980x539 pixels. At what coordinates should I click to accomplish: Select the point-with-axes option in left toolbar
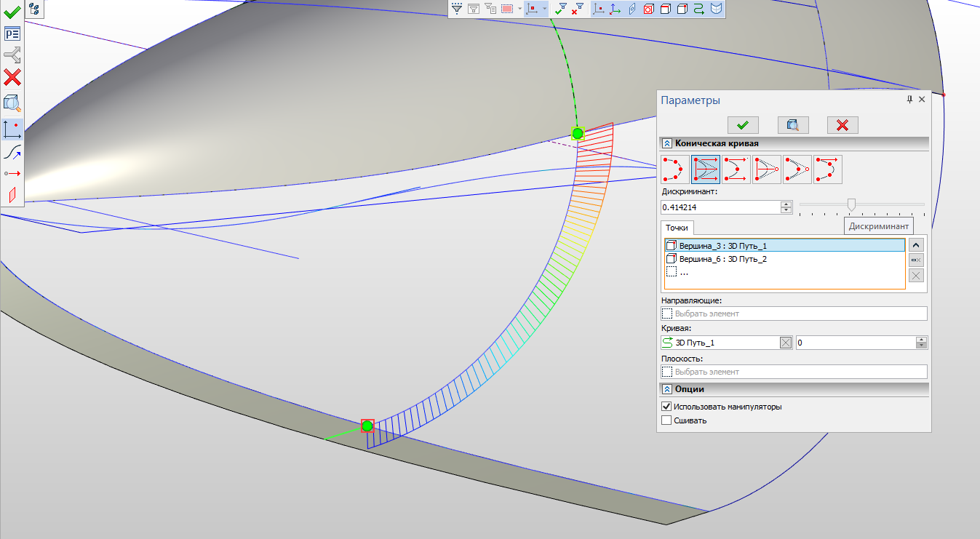(x=12, y=129)
